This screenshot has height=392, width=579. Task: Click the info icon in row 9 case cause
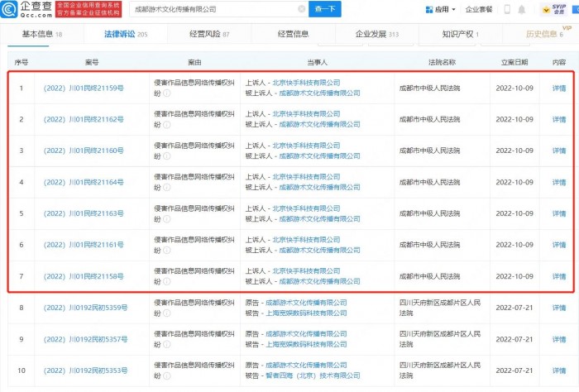click(x=167, y=344)
